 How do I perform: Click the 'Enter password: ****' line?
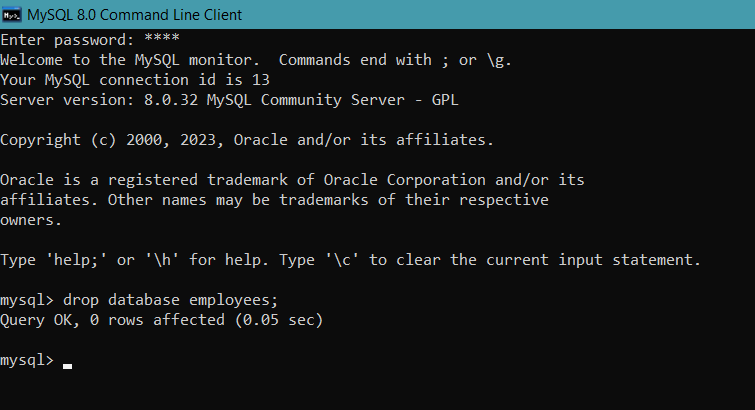90,40
